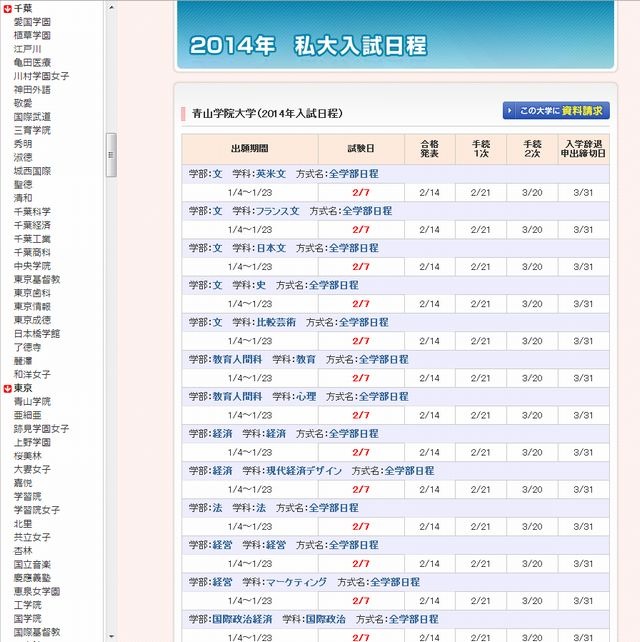This screenshot has width=640, height=642.
Task: Open 日本橋学館 in the sidebar
Action: pyautogui.click(x=37, y=333)
